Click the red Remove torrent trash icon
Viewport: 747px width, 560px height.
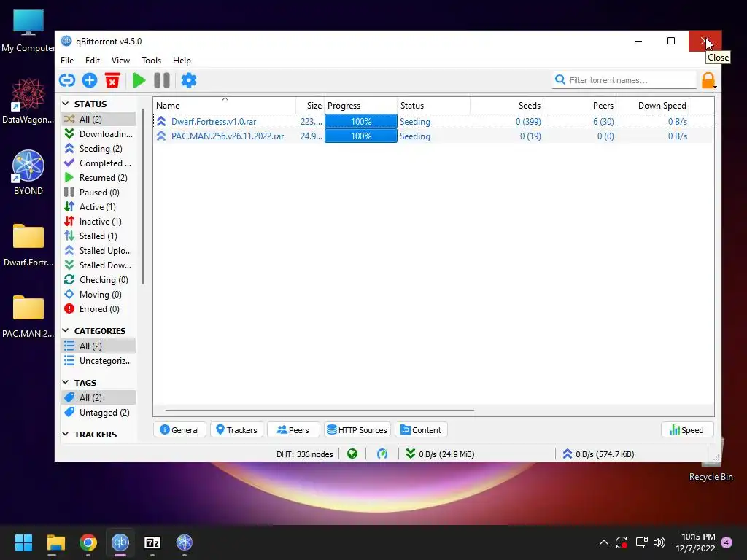112,80
